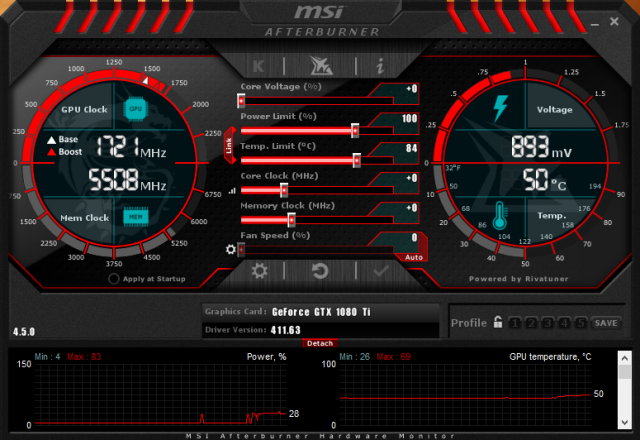Click the 5508 MHz memory clock reading
640x440 pixels.
[x=127, y=180]
